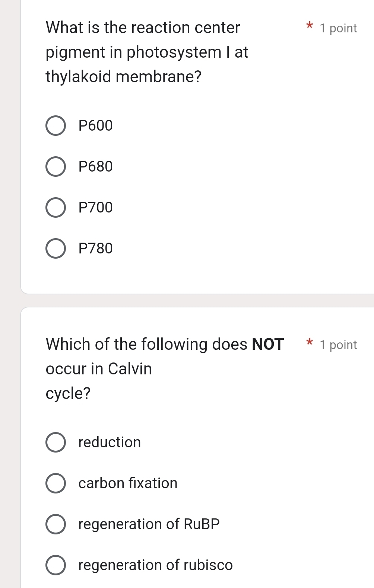Image resolution: width=374 pixels, height=588 pixels.
Task: Select the reduction answer option
Action: click(x=55, y=442)
